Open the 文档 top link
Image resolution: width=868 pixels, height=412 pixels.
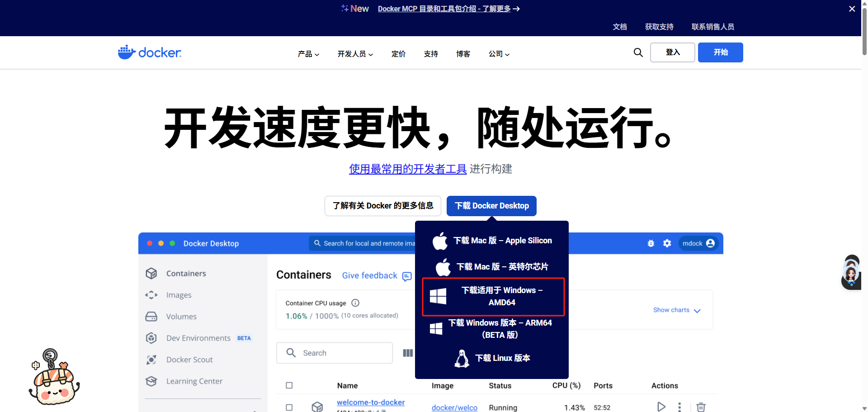pyautogui.click(x=620, y=27)
